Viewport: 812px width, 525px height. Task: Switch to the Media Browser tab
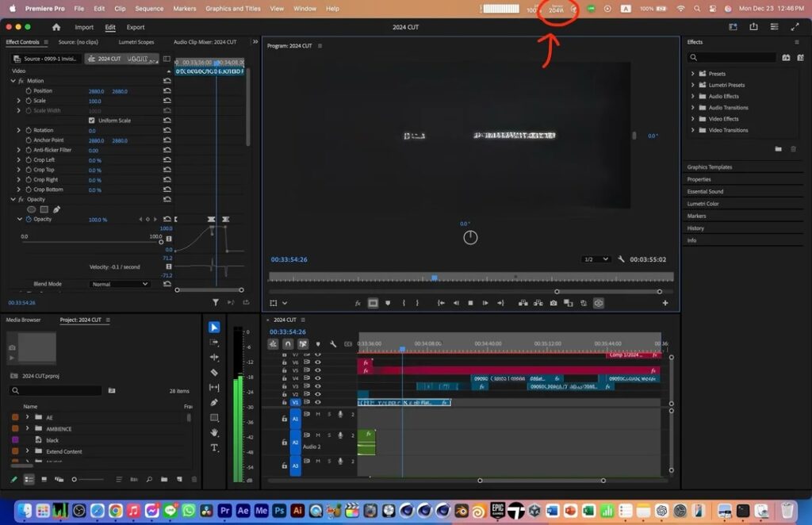coord(23,320)
